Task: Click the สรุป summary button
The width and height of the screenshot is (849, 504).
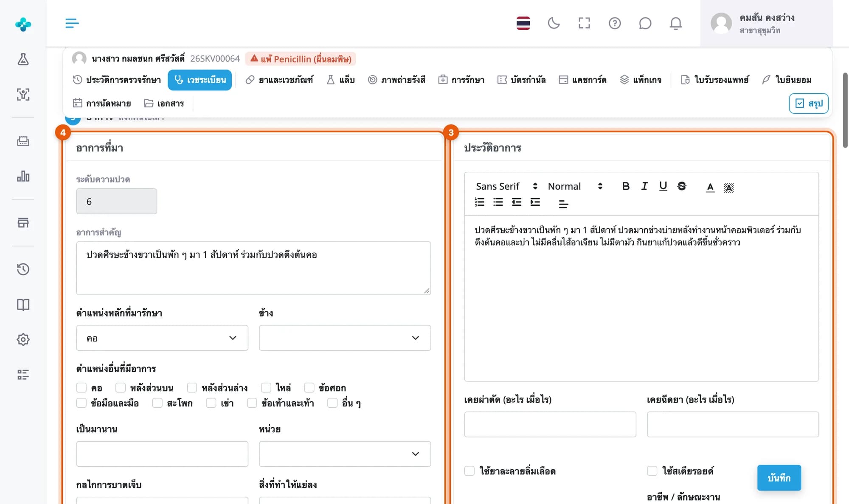Action: [x=809, y=104]
